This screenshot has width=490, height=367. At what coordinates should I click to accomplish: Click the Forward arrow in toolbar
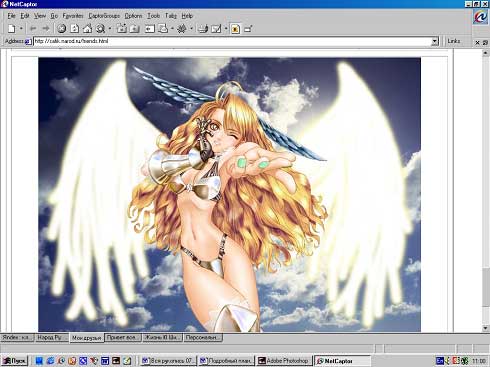pos(46,29)
